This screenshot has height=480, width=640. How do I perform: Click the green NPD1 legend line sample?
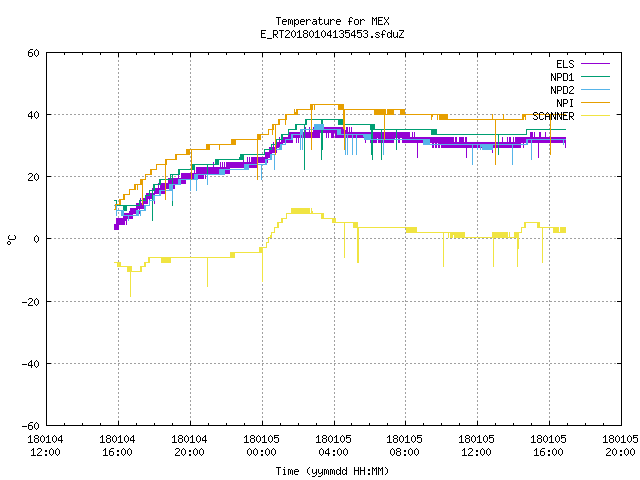coord(595,76)
